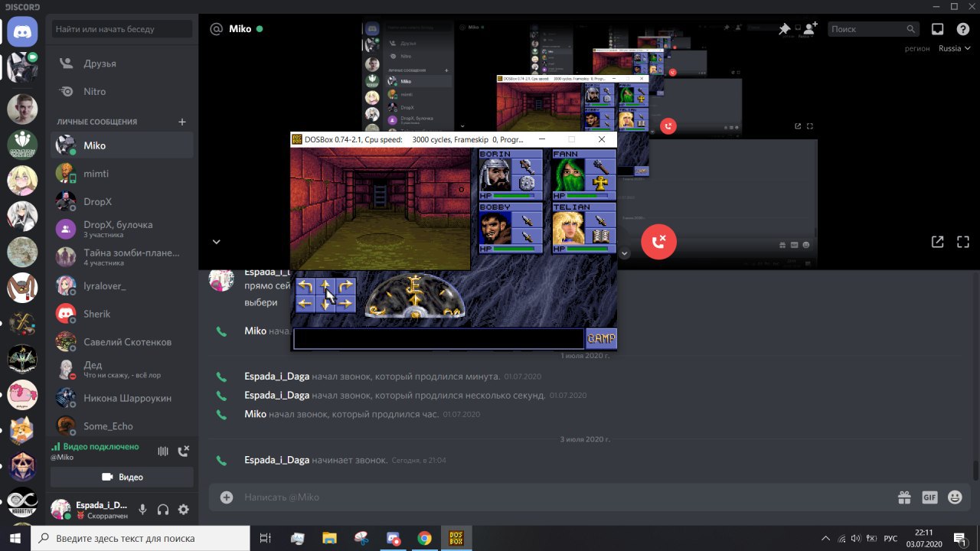Attach a file with the plus icon
980x551 pixels.
[227, 497]
